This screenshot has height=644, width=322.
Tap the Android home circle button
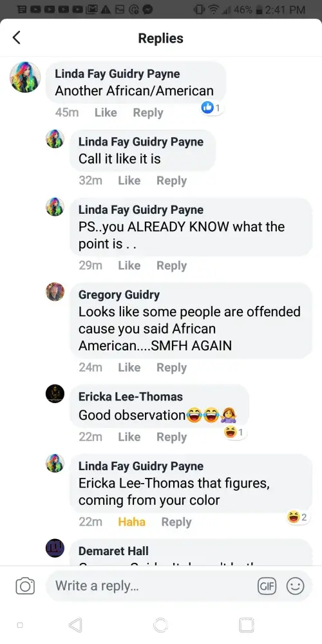point(160,625)
